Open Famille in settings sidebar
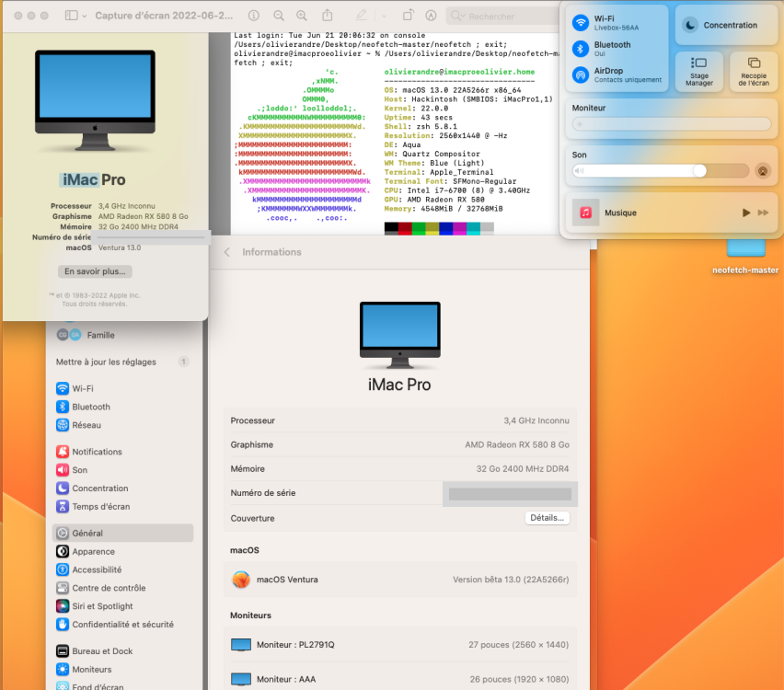 100,335
